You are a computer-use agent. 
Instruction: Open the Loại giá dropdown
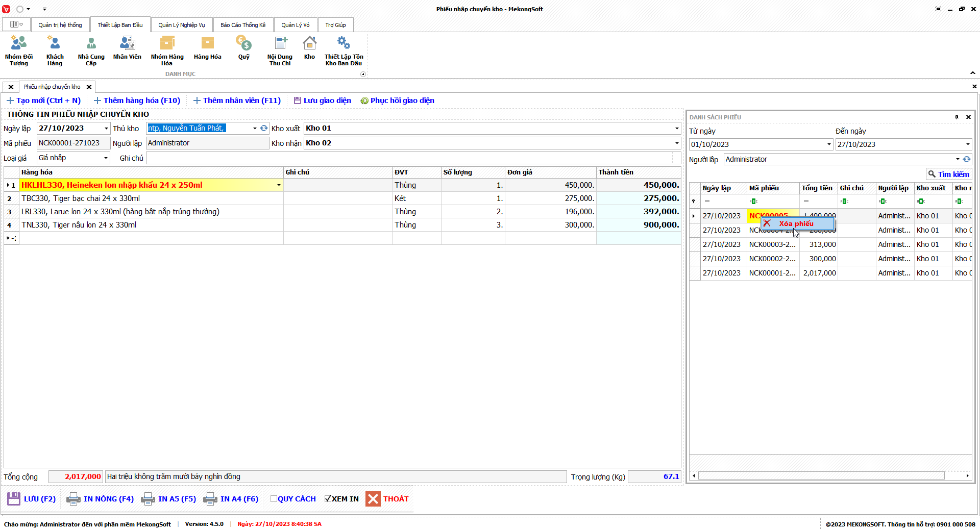pyautogui.click(x=106, y=158)
